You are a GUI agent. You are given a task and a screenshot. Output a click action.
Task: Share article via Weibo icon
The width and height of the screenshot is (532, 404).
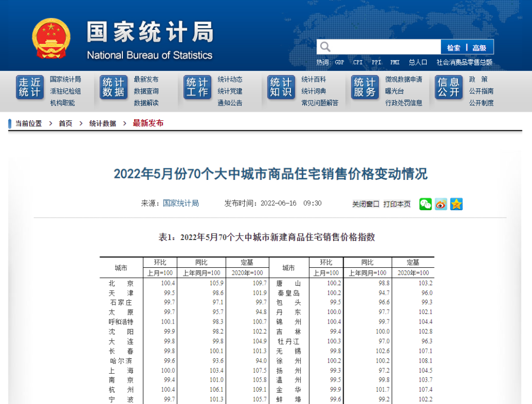[440, 204]
